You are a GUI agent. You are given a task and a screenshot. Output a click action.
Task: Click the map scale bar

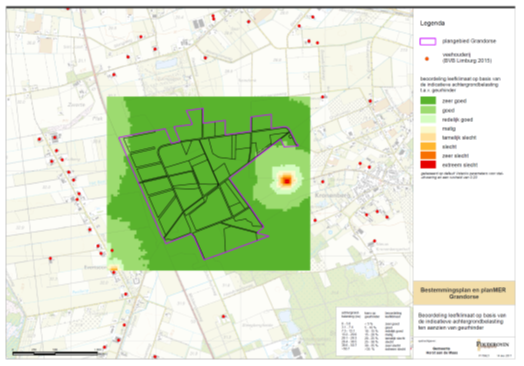coord(55,352)
